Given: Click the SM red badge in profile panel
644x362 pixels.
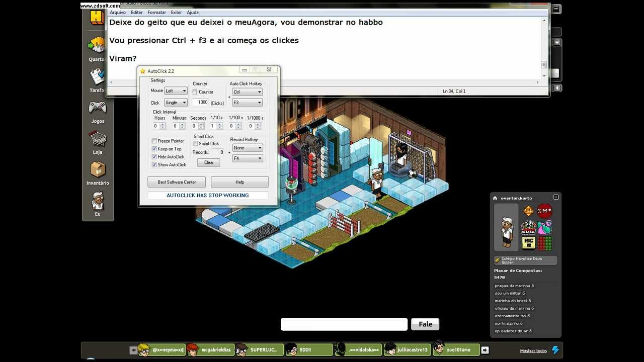Looking at the screenshot, I should click(545, 211).
